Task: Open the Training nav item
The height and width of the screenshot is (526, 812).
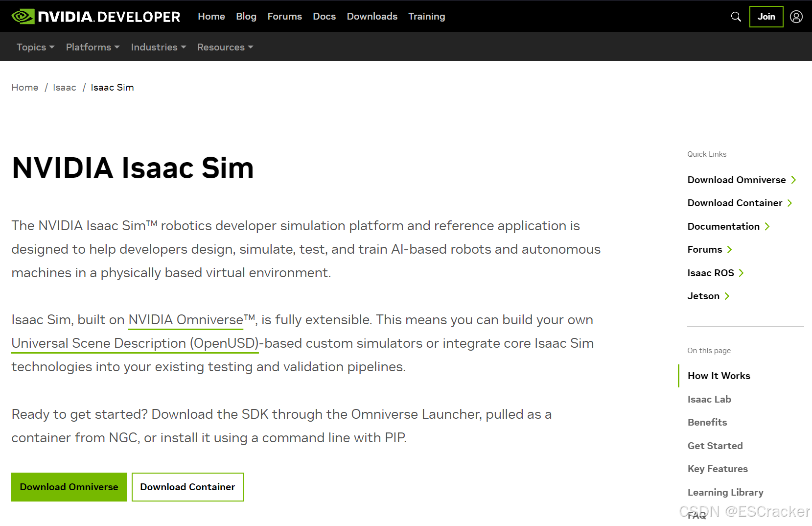Action: pyautogui.click(x=426, y=16)
